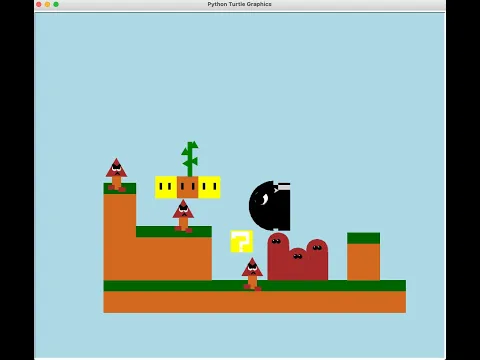Click the green beanstalk vine

point(190,159)
